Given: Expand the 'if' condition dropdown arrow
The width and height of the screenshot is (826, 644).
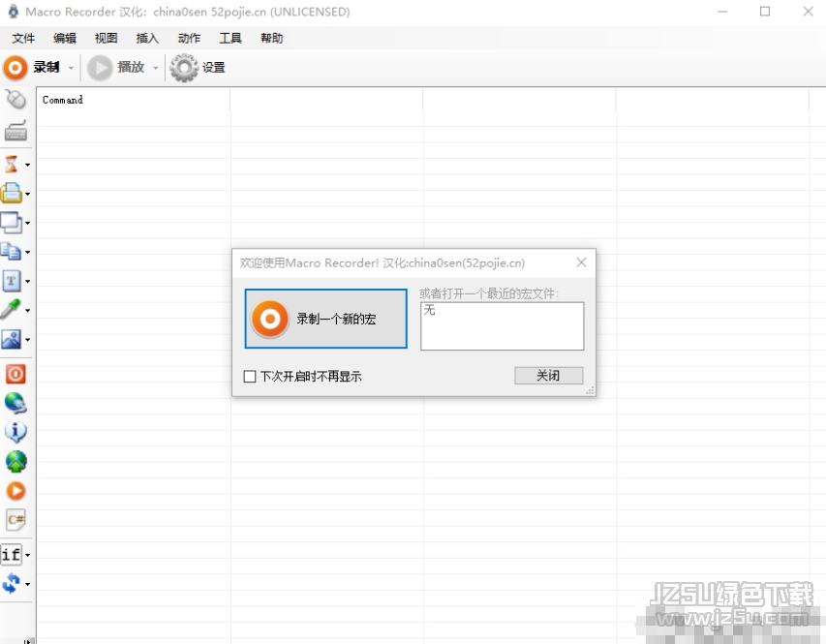Looking at the screenshot, I should (27, 555).
